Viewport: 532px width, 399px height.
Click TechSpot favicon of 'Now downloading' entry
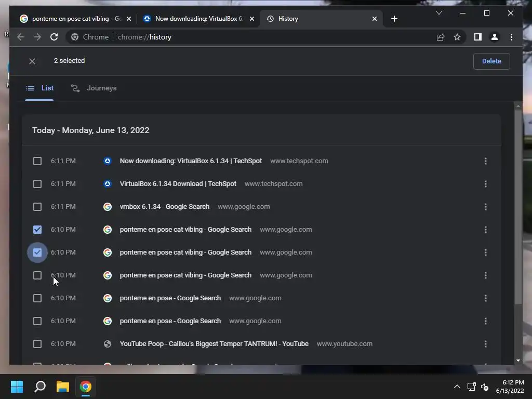coord(108,161)
